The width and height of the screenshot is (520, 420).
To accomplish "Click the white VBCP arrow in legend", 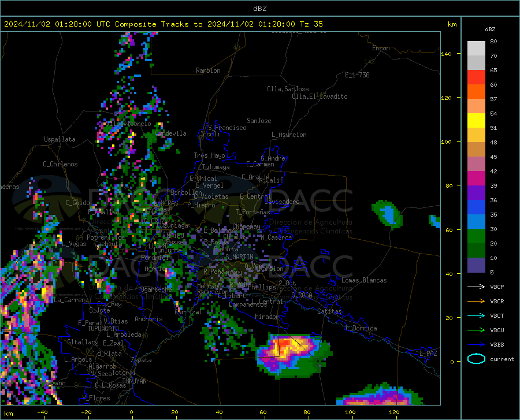I will click(x=476, y=287).
